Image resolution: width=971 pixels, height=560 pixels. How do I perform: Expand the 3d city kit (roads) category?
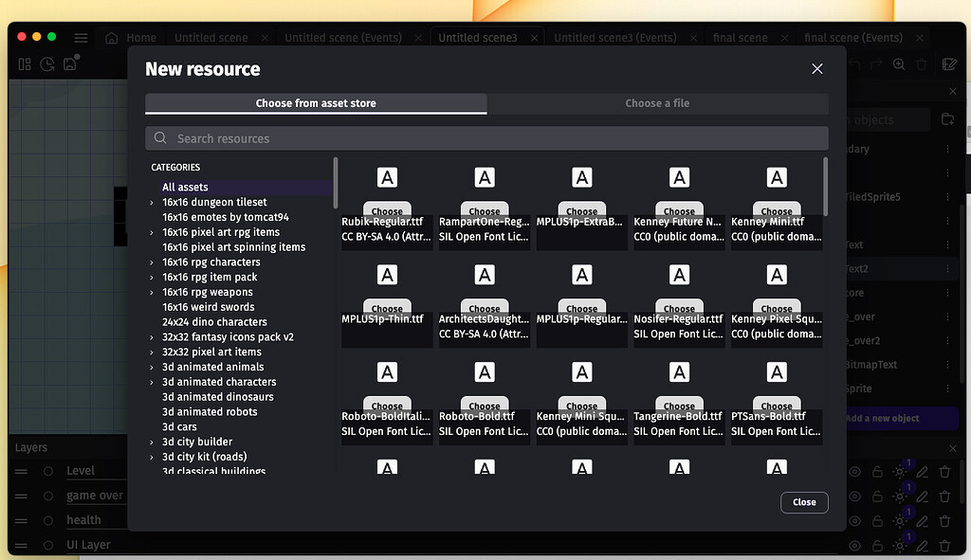pos(152,457)
